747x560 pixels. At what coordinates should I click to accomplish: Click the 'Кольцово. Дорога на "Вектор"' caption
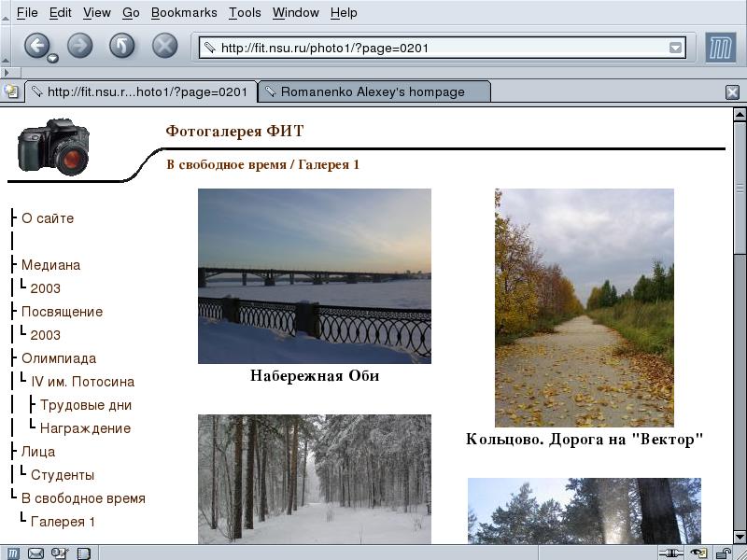[x=585, y=439]
